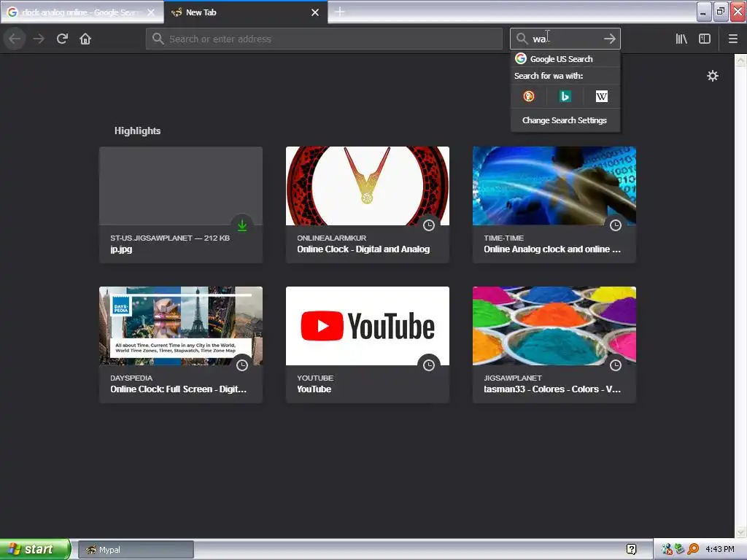Focus the address bar field
The image size is (747, 560).
tap(324, 39)
